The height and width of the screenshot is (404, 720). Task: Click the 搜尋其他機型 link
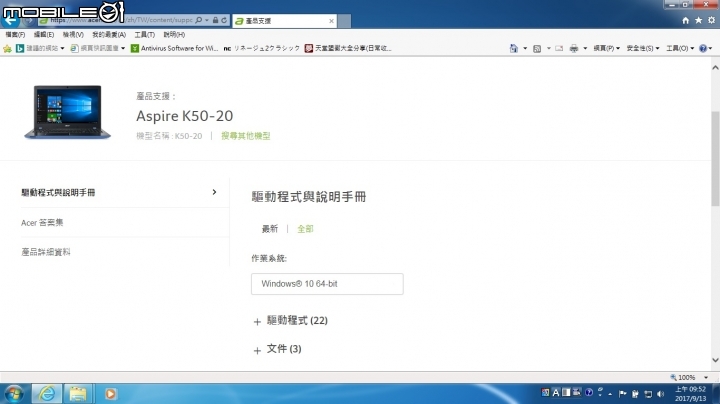tap(246, 136)
